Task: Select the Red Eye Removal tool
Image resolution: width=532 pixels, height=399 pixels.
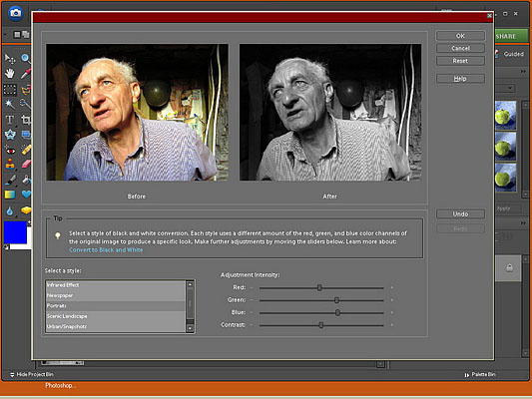Action: click(x=10, y=150)
